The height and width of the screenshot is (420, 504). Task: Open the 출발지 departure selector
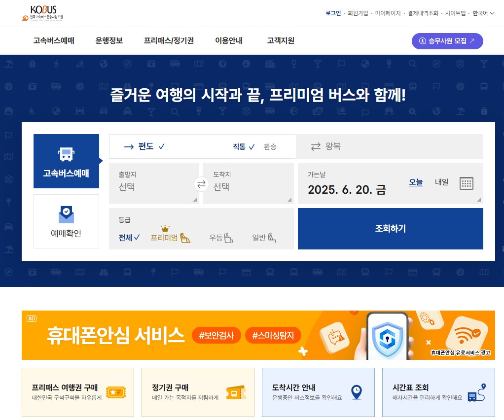click(154, 183)
